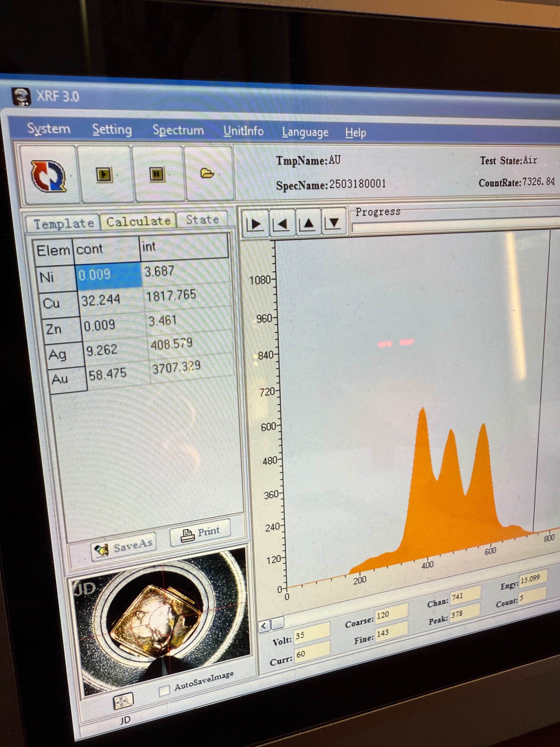Switch to the State tab
Image resolution: width=560 pixels, height=747 pixels.
point(202,220)
